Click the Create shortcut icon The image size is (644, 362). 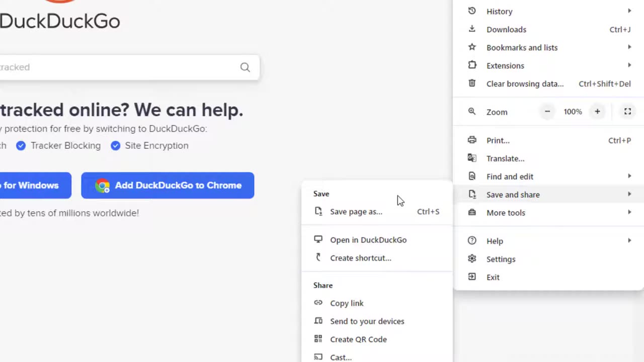click(318, 258)
